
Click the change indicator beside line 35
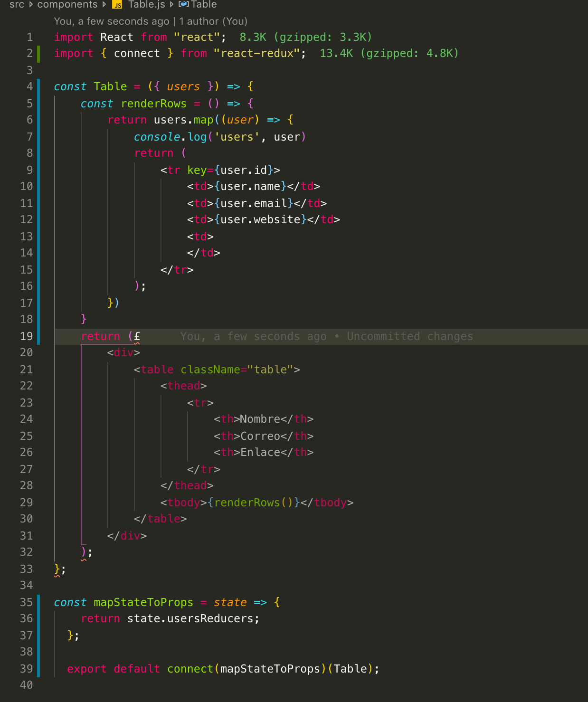[x=39, y=602]
